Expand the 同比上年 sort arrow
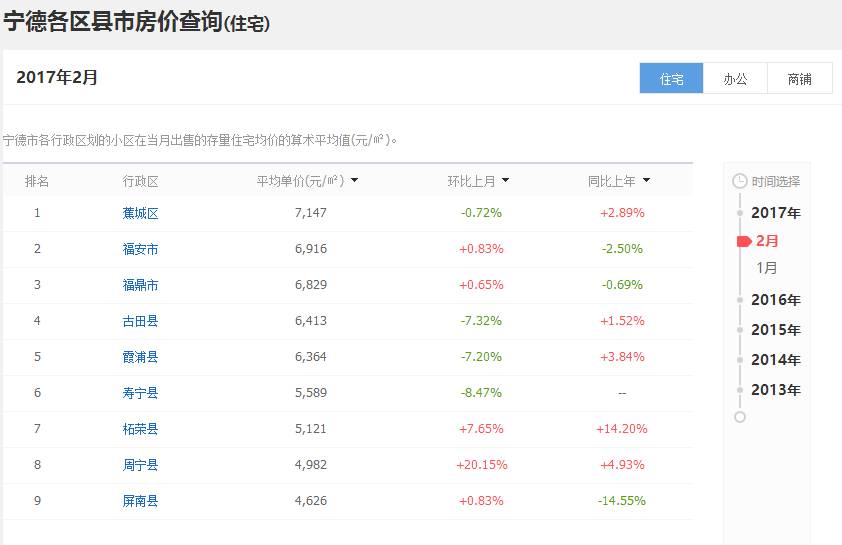842x545 pixels. [646, 181]
